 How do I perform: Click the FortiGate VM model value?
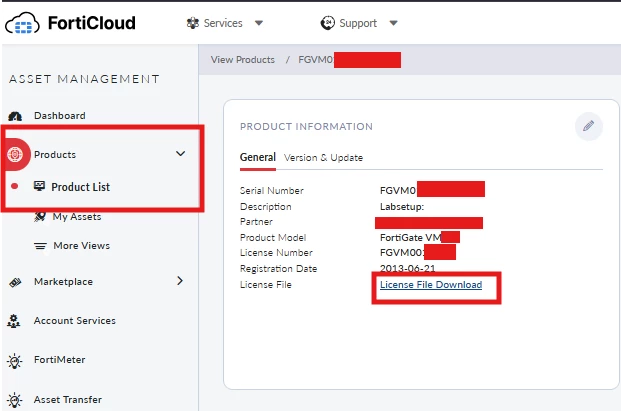(x=410, y=238)
